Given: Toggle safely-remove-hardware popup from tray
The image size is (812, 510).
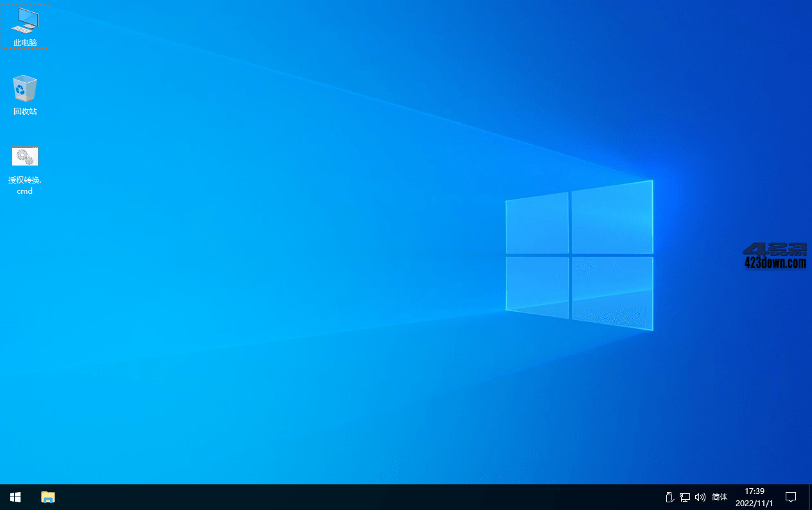Looking at the screenshot, I should click(x=669, y=497).
